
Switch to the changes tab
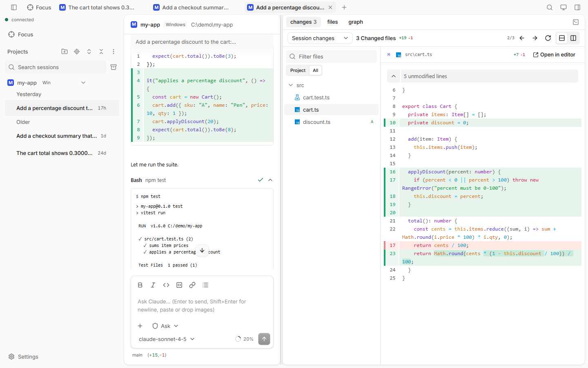click(x=303, y=22)
